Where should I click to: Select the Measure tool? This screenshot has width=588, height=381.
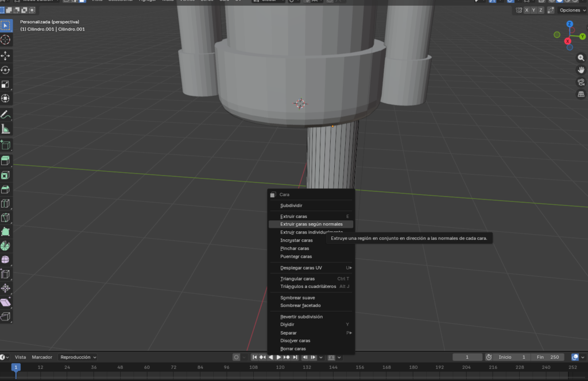pos(6,129)
